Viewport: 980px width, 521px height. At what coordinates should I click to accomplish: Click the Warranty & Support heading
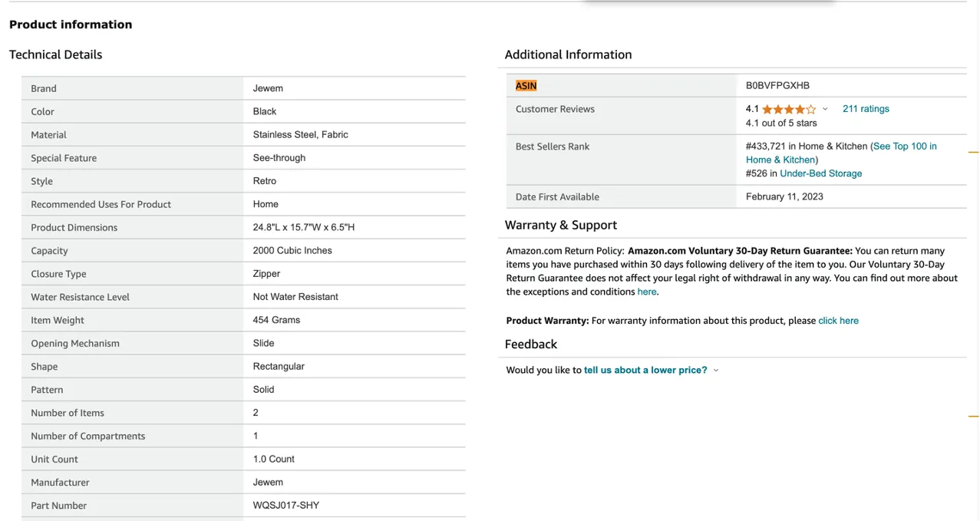coord(560,225)
